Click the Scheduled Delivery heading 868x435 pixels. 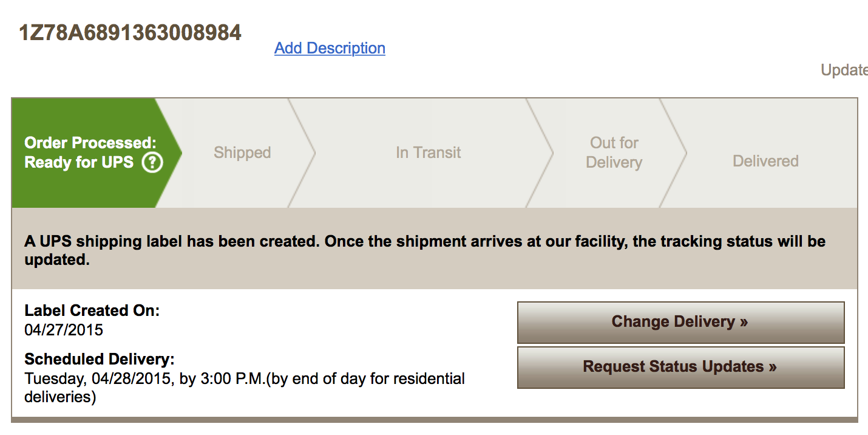click(x=100, y=359)
